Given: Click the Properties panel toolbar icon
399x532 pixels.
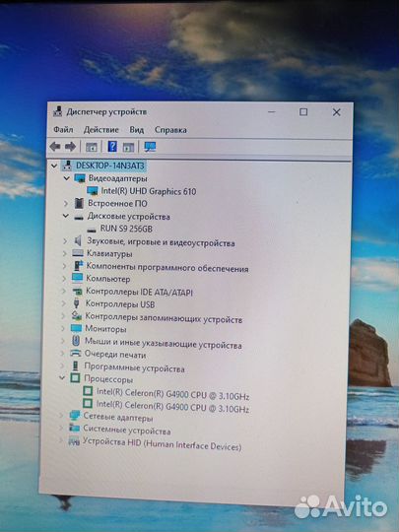Looking at the screenshot, I should pos(129,147).
